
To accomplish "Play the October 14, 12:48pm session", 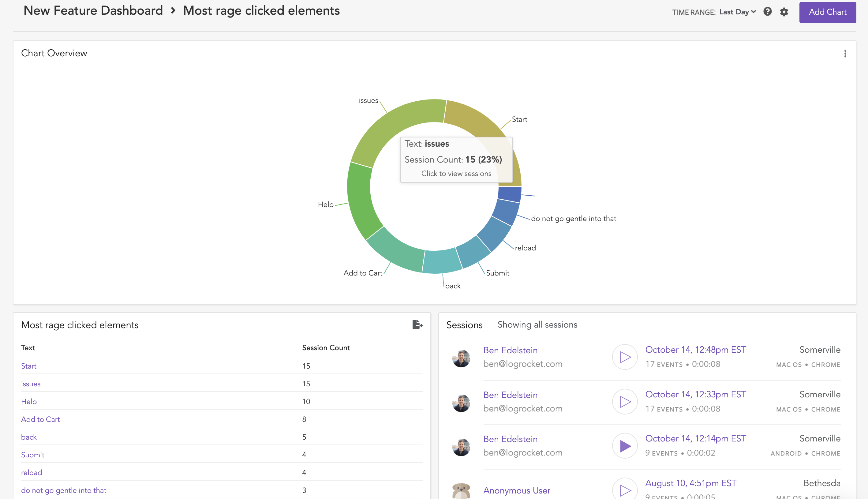I will (x=625, y=357).
